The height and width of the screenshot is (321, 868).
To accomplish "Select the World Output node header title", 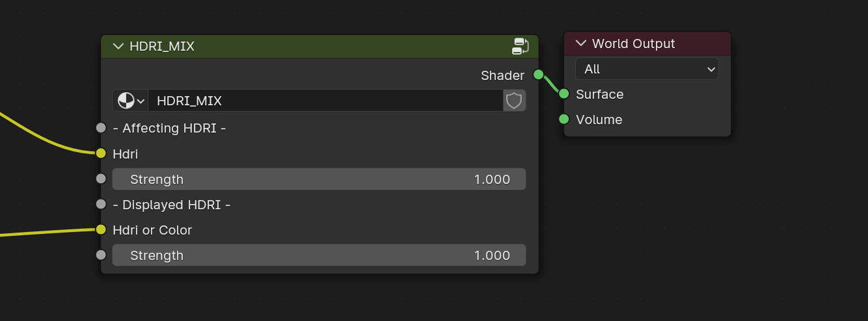I will pyautogui.click(x=633, y=44).
